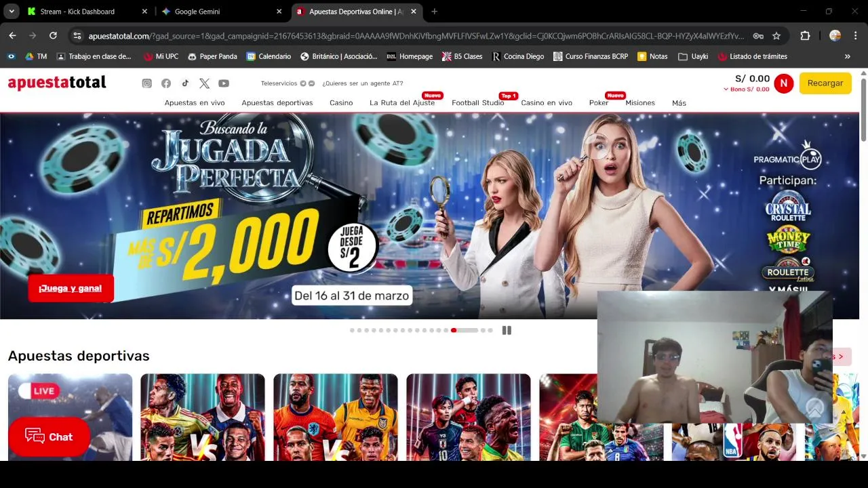The height and width of the screenshot is (488, 868).
Task: Open Chrome extensions puzzle icon
Action: (805, 36)
